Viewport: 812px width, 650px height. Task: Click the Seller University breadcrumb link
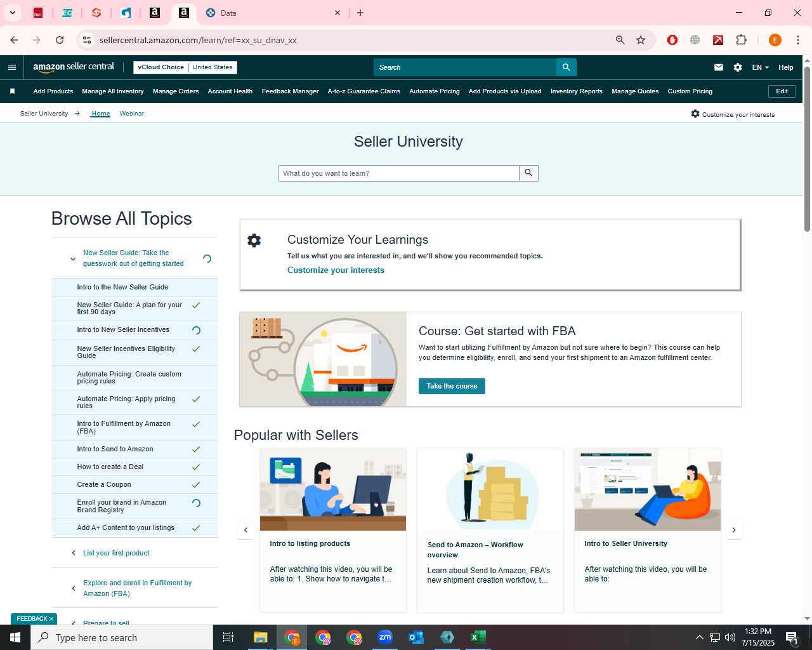(x=44, y=114)
